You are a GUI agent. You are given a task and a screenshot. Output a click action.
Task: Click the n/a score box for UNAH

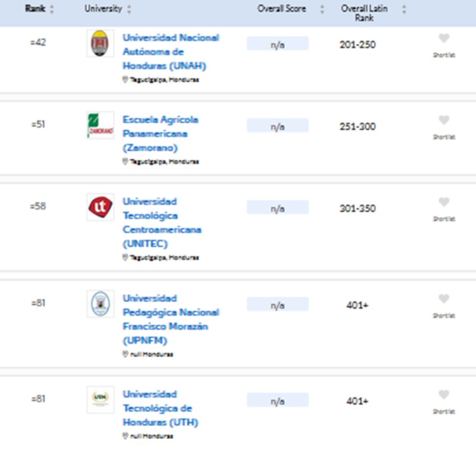pos(278,43)
